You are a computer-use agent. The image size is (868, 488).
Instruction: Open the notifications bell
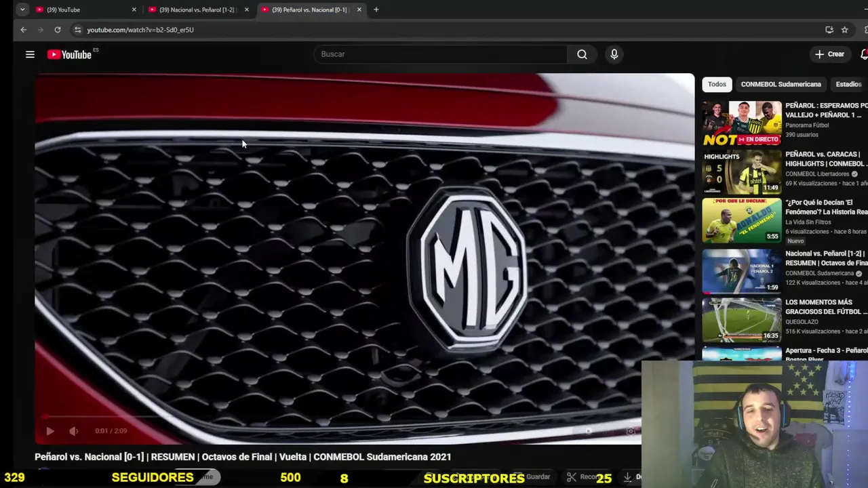pos(863,54)
